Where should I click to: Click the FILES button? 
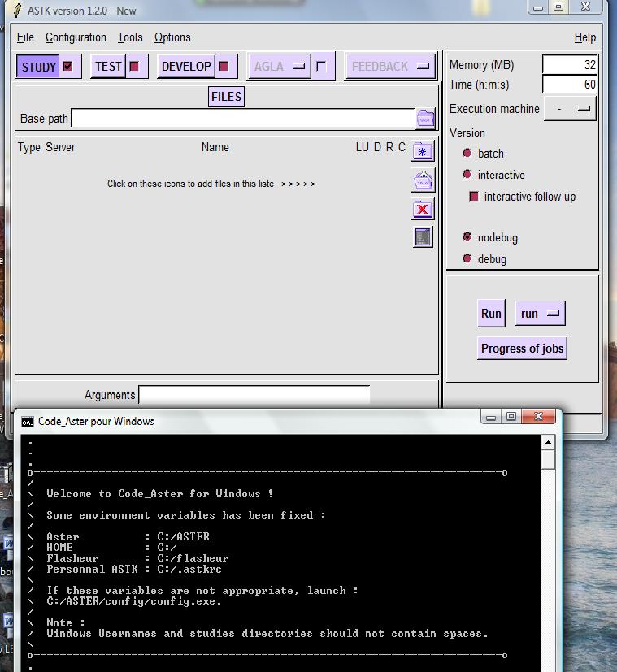226,97
